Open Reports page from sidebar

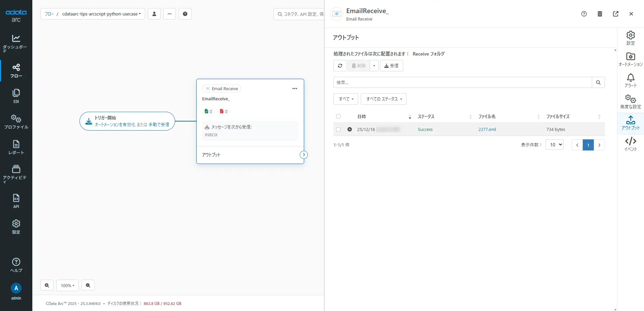click(16, 147)
